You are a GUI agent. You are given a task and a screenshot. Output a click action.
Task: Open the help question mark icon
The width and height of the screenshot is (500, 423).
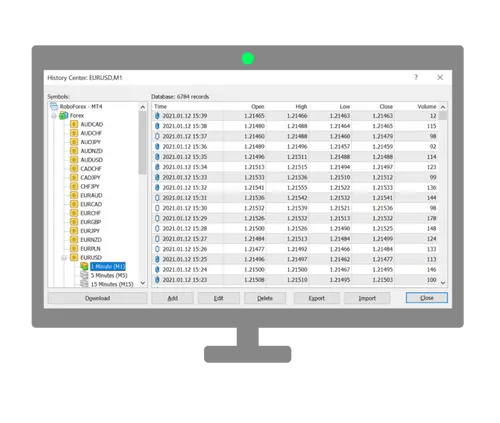tap(416, 77)
